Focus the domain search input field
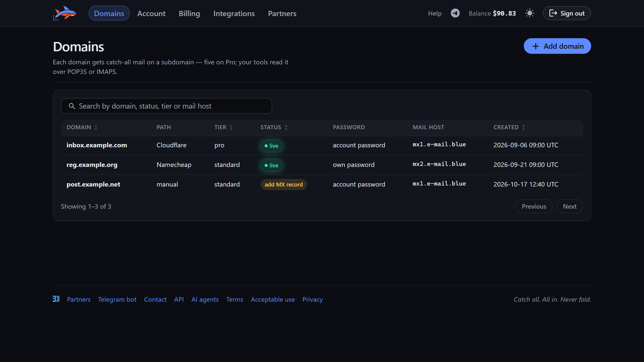Image resolution: width=644 pixels, height=362 pixels. (x=166, y=106)
